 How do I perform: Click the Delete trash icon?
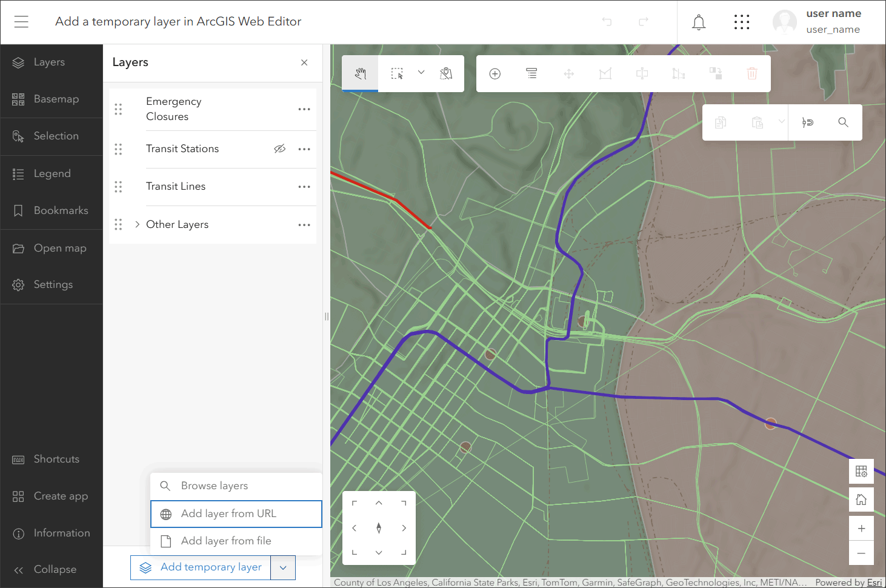click(x=752, y=74)
